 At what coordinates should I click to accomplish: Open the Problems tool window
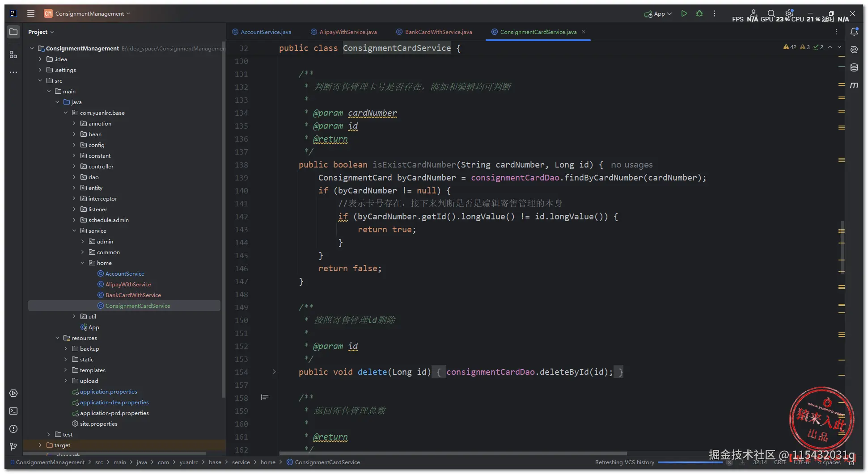(13, 429)
